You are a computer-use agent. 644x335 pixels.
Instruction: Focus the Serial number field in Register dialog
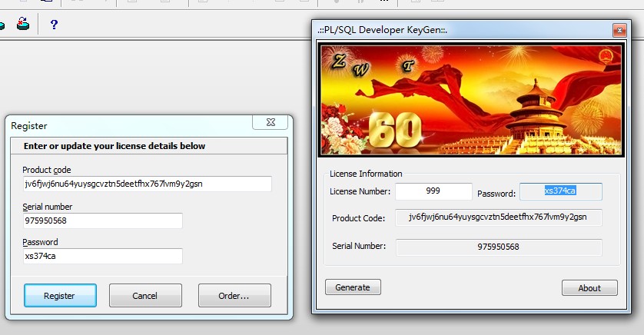pyautogui.click(x=103, y=221)
